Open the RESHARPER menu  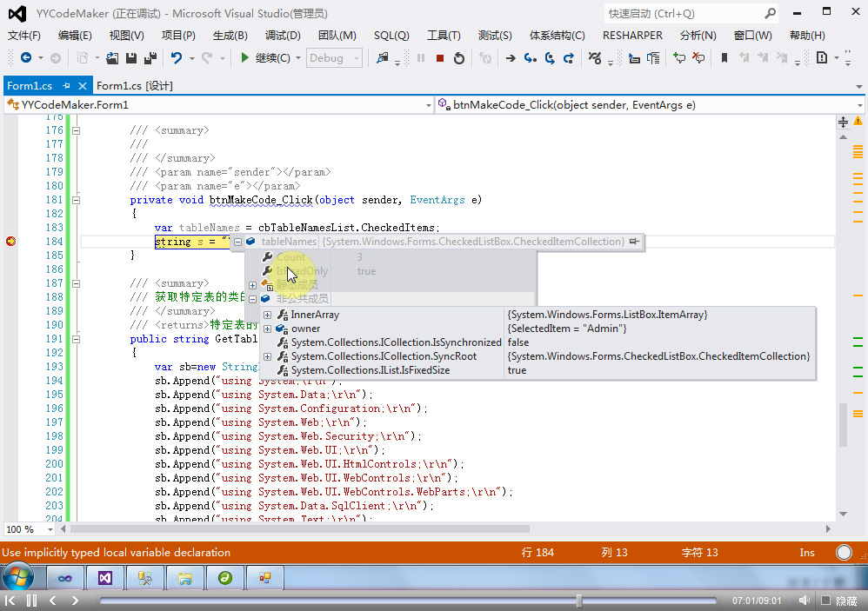[632, 36]
